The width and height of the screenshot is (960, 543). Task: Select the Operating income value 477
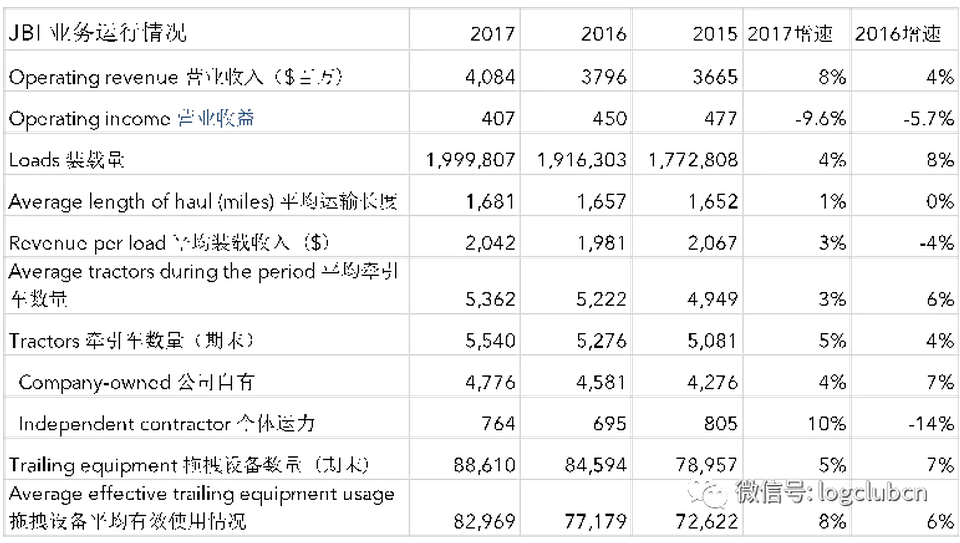[721, 118]
